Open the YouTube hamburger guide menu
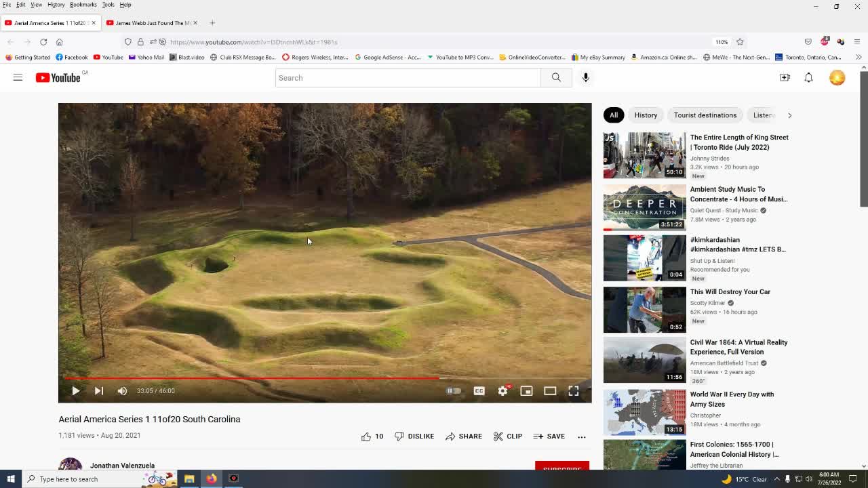This screenshot has height=488, width=868. pos(18,77)
